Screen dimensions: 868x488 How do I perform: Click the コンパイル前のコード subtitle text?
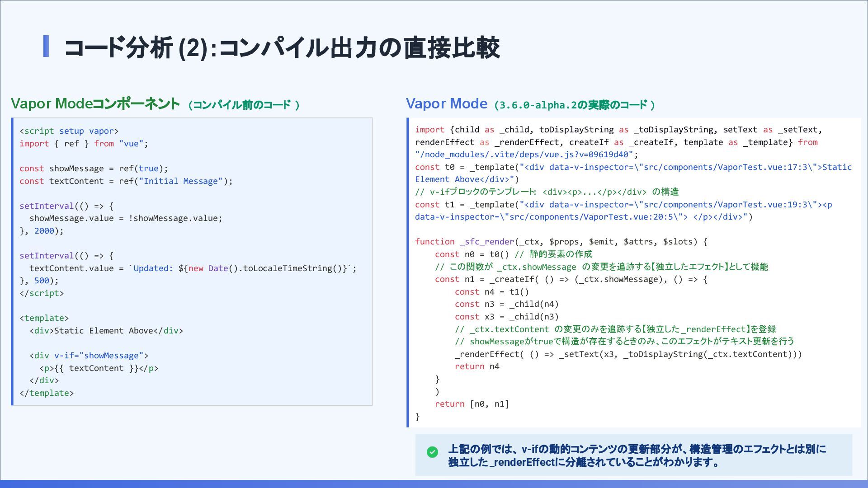coord(244,105)
